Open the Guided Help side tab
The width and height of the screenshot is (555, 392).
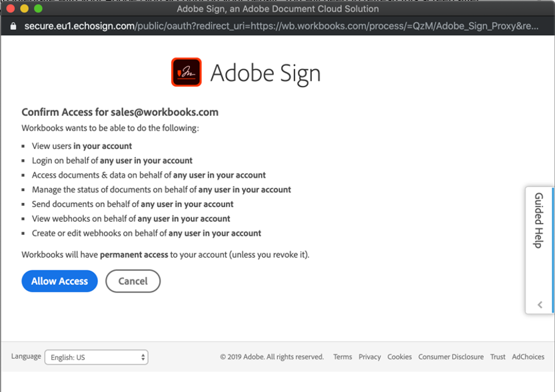tap(539, 220)
